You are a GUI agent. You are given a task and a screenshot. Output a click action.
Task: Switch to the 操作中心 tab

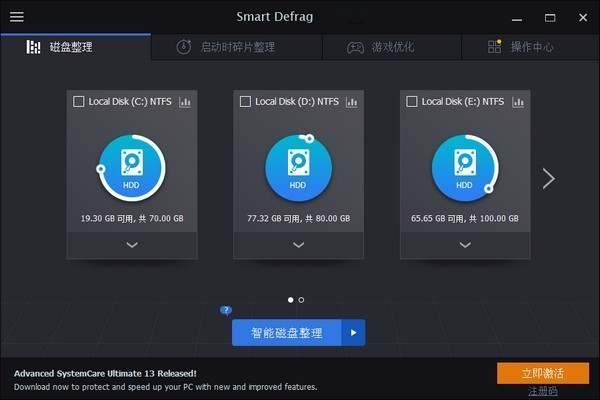click(x=530, y=47)
